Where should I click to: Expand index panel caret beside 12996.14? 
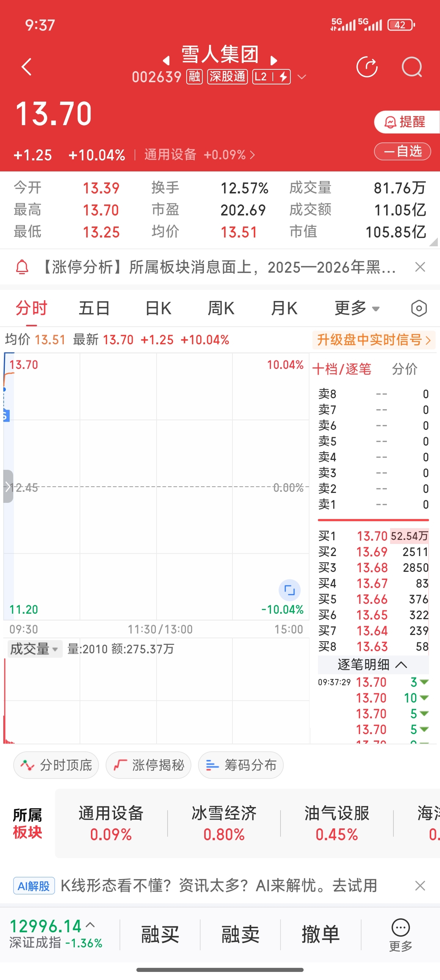click(91, 925)
